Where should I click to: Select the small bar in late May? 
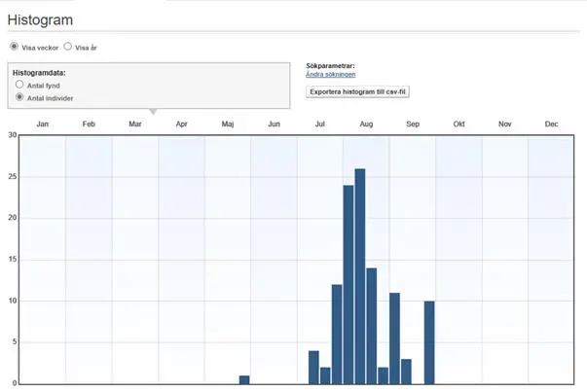(x=244, y=379)
